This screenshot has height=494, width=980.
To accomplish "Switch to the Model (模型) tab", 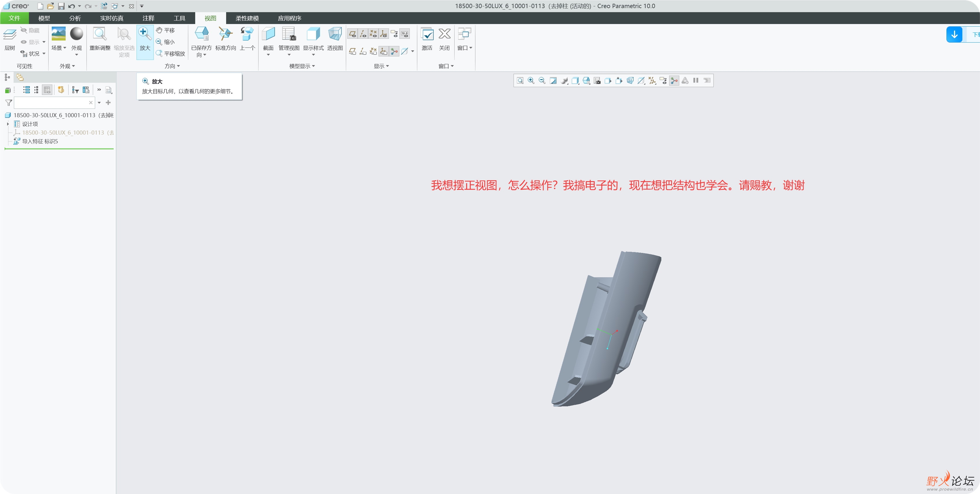I will tap(44, 18).
